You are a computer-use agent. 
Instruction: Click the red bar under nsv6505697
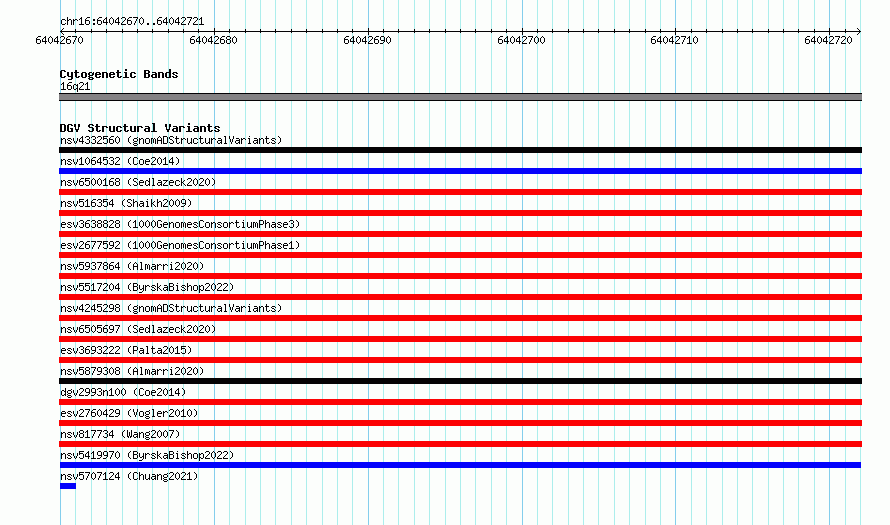point(460,339)
